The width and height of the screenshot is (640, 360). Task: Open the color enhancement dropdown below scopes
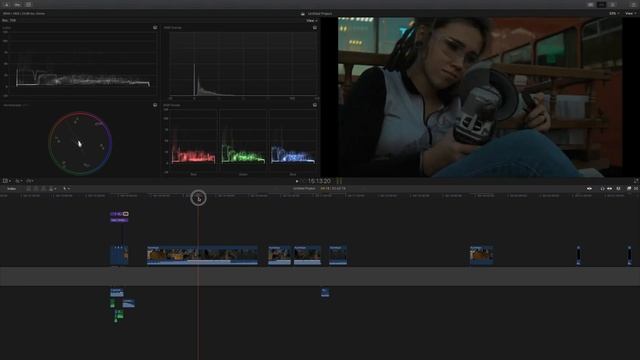(18, 180)
